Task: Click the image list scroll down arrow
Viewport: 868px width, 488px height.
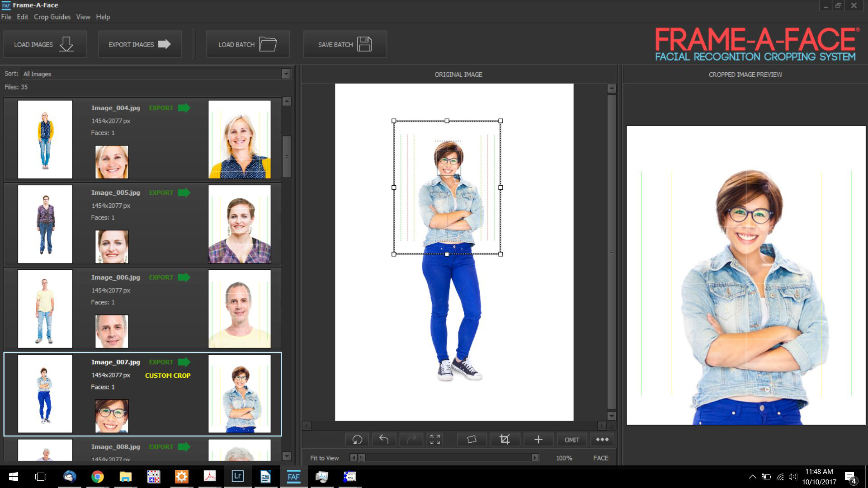Action: pos(287,456)
